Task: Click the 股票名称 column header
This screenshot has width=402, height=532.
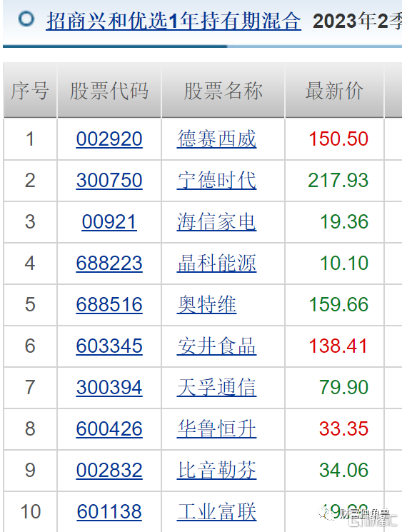Action: [x=223, y=91]
